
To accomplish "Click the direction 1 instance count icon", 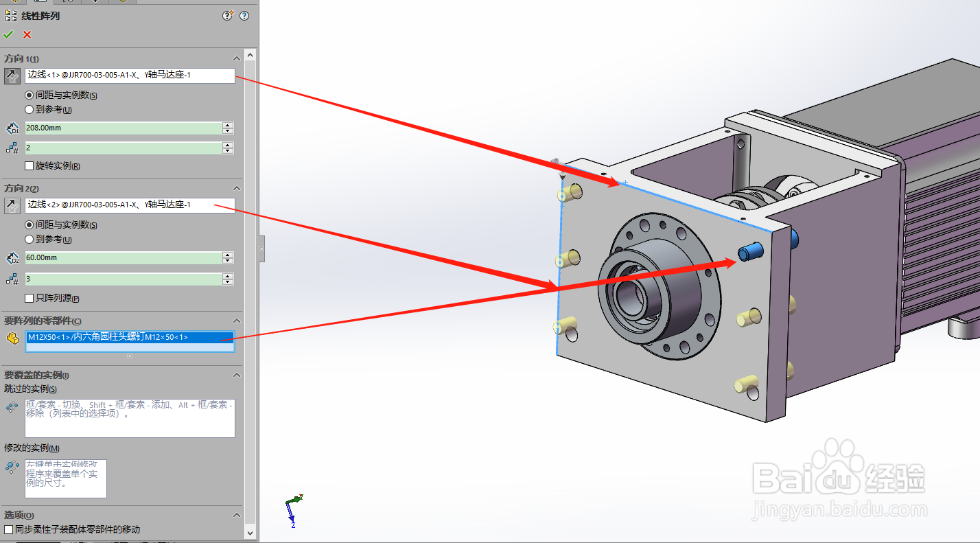I will (12, 148).
